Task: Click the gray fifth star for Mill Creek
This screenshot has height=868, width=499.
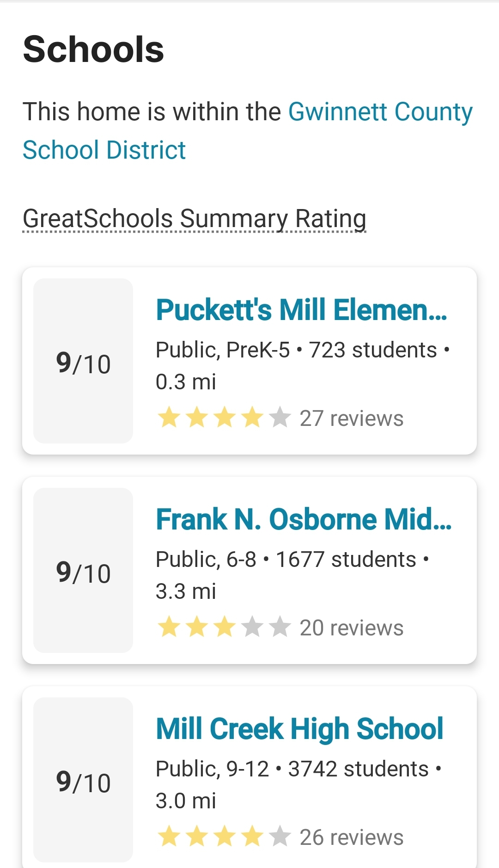Action: tap(280, 837)
